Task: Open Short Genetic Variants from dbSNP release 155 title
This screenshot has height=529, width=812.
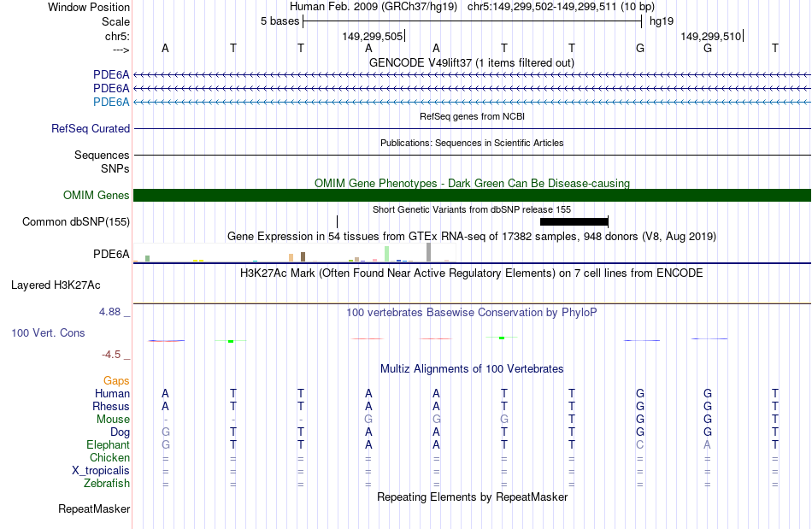Action: click(472, 209)
